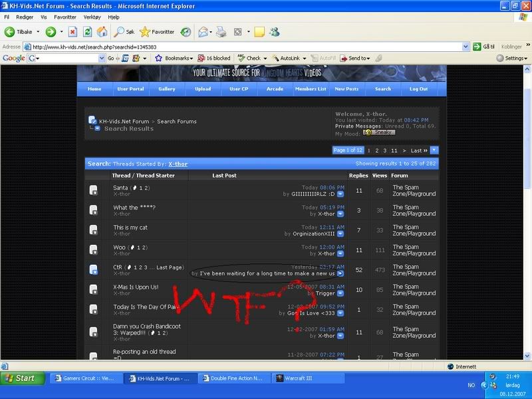Print the page with the printer icon

(221, 32)
